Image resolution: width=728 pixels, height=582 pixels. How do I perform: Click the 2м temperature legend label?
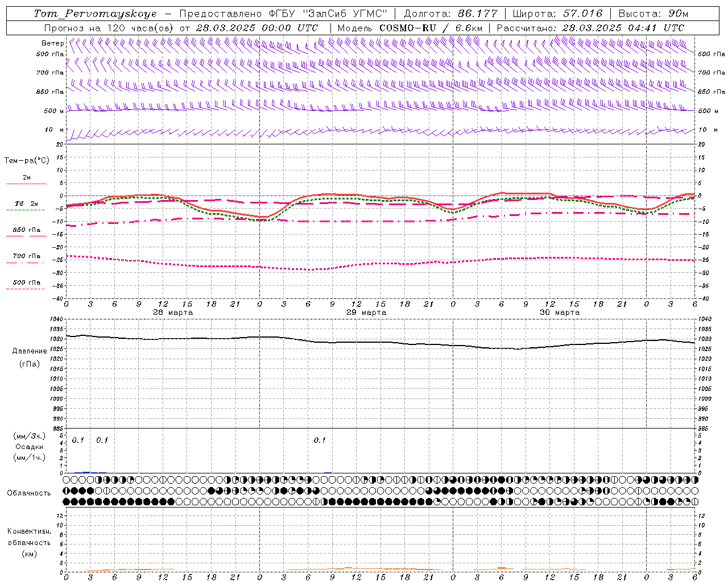(27, 177)
